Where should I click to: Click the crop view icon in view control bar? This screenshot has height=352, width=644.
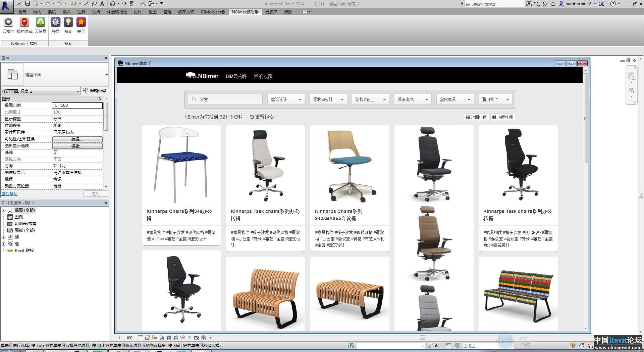[x=169, y=338]
